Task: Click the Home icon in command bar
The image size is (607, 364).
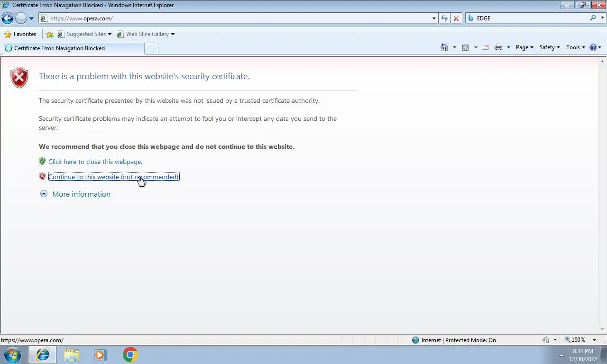Action: 444,47
